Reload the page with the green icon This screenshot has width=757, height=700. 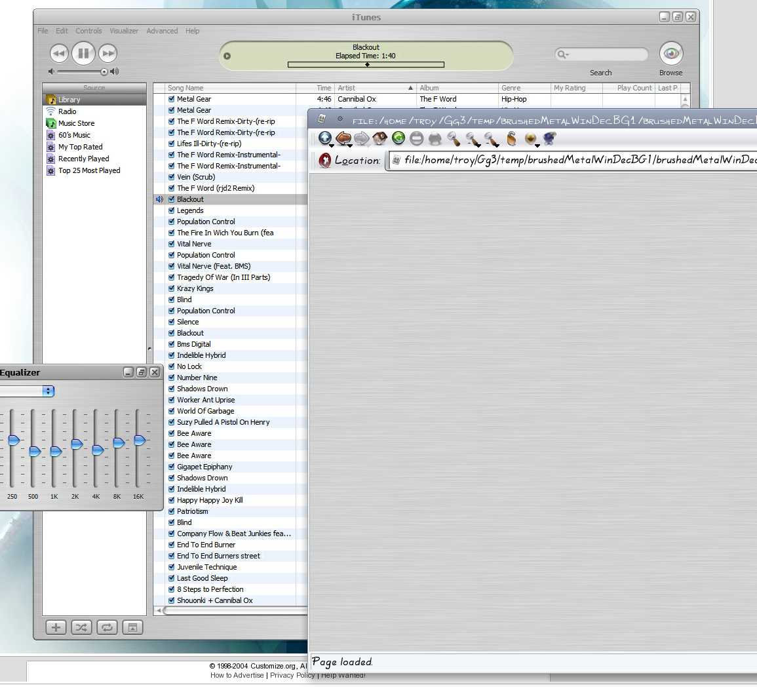tap(398, 138)
